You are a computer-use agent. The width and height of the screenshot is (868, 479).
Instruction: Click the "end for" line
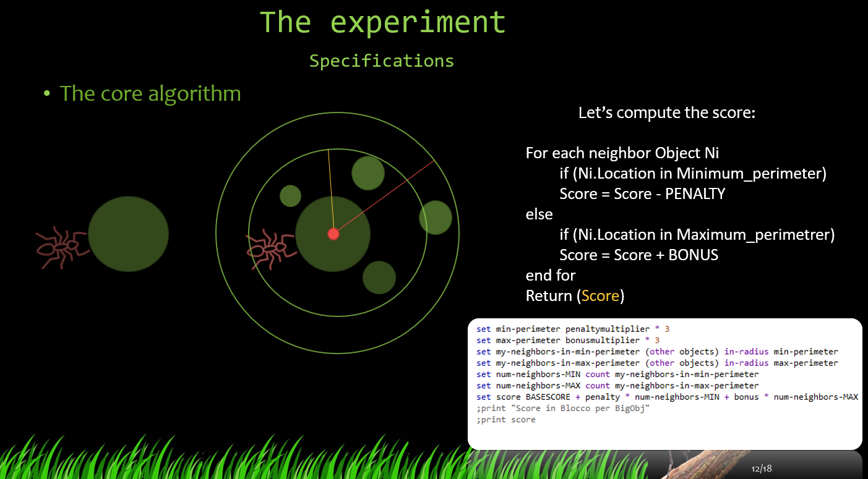point(551,275)
